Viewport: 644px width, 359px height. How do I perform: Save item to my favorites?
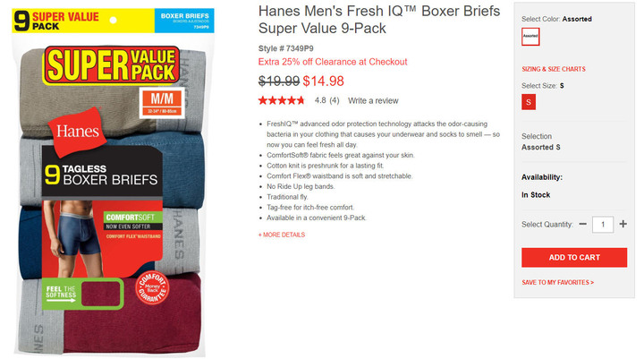tap(557, 283)
